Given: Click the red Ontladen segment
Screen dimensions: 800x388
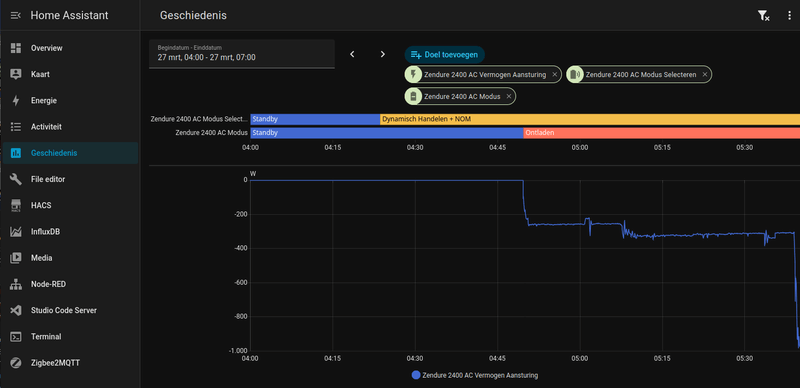Looking at the screenshot, I should point(662,133).
